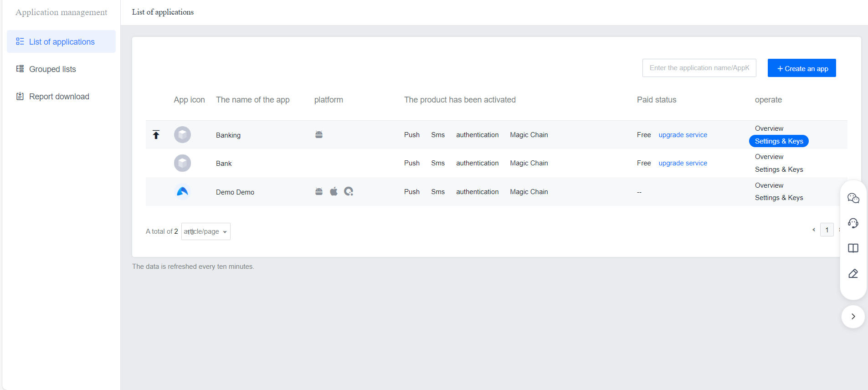Open the documentation book icon
Image resolution: width=868 pixels, height=390 pixels.
853,248
